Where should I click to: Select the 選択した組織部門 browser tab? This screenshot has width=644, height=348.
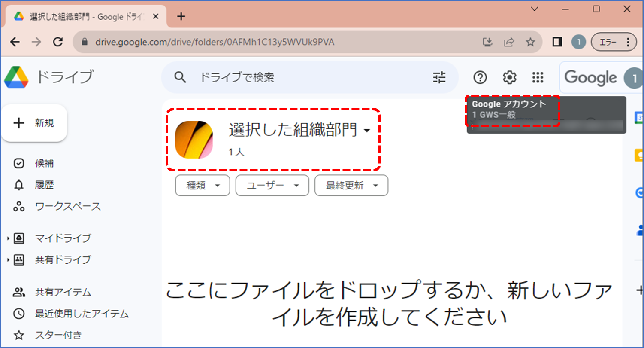point(86,16)
